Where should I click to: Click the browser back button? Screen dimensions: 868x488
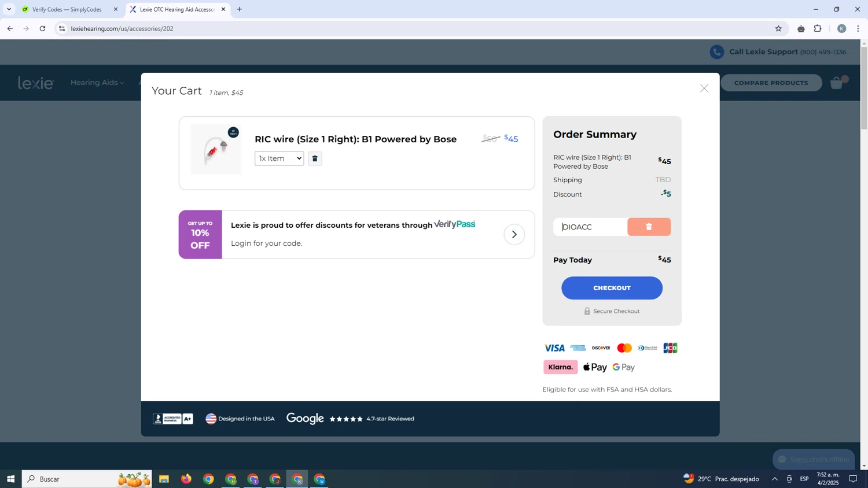[10, 28]
